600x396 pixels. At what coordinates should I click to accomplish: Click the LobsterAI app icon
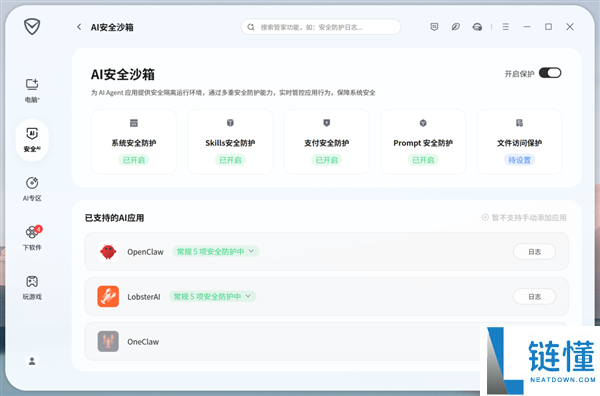tap(108, 297)
